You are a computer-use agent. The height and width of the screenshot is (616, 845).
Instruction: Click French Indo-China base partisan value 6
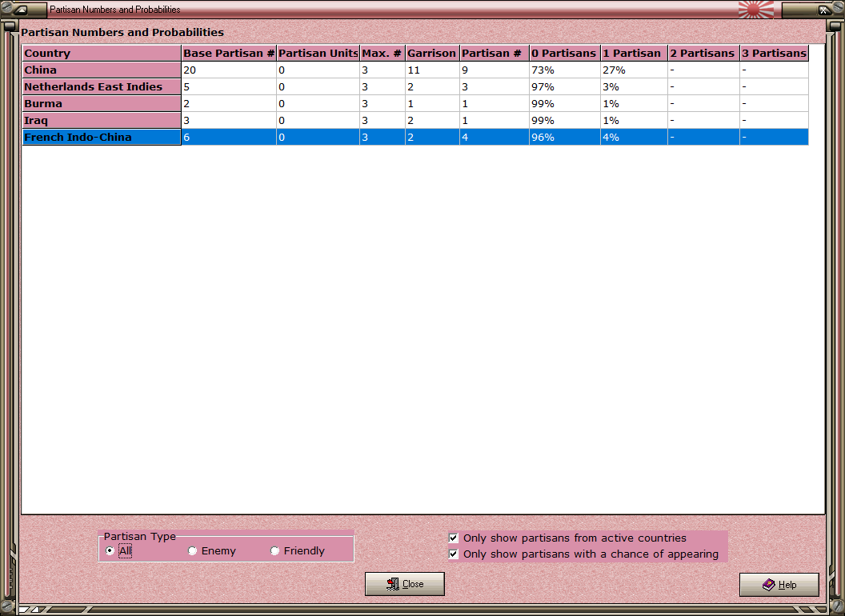[x=229, y=137]
